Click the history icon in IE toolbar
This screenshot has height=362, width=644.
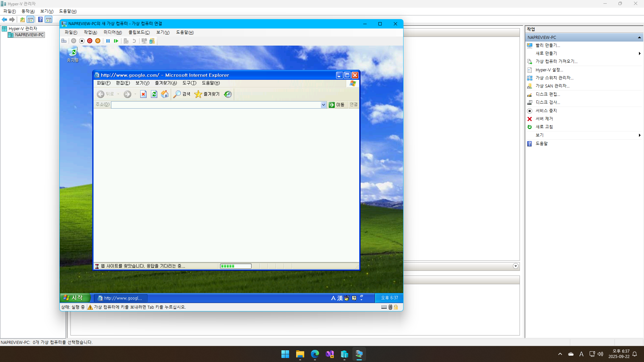click(228, 94)
